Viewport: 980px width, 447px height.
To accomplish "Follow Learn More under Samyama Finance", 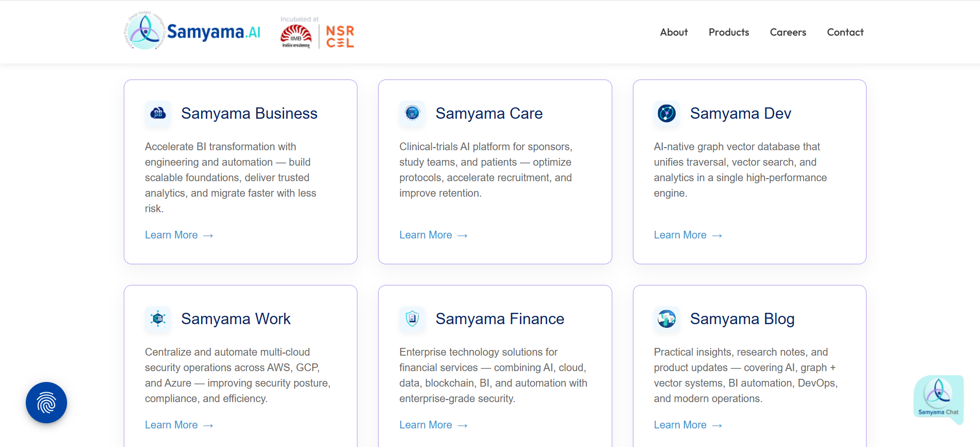I will (x=433, y=425).
